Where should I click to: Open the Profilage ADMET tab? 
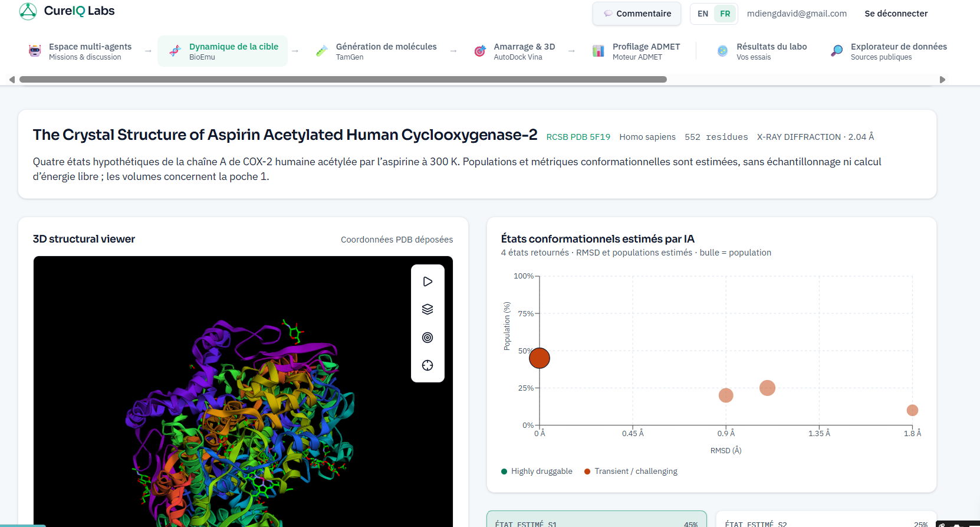[636, 51]
